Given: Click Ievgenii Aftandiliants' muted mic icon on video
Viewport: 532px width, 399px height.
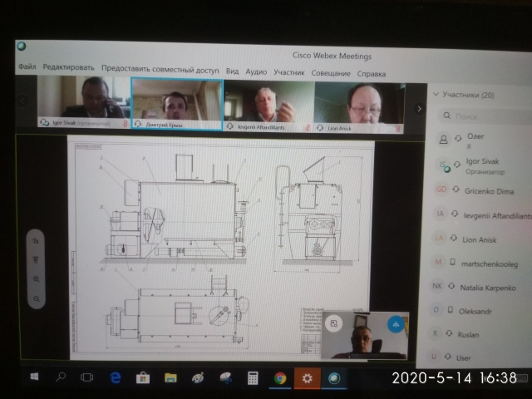Looking at the screenshot, I should pos(308,128).
